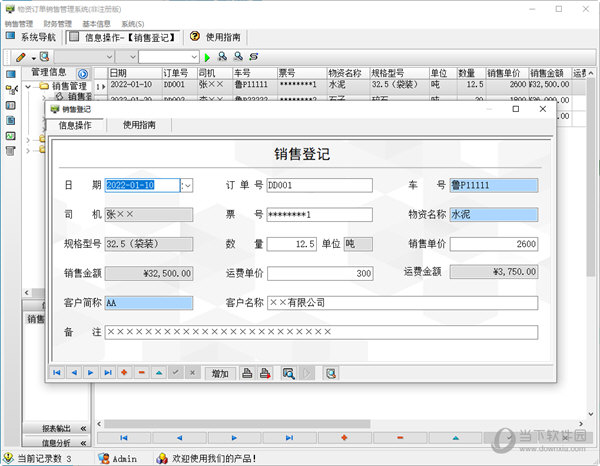Open the 系统(S) menu
This screenshot has width=600, height=466.
point(132,24)
